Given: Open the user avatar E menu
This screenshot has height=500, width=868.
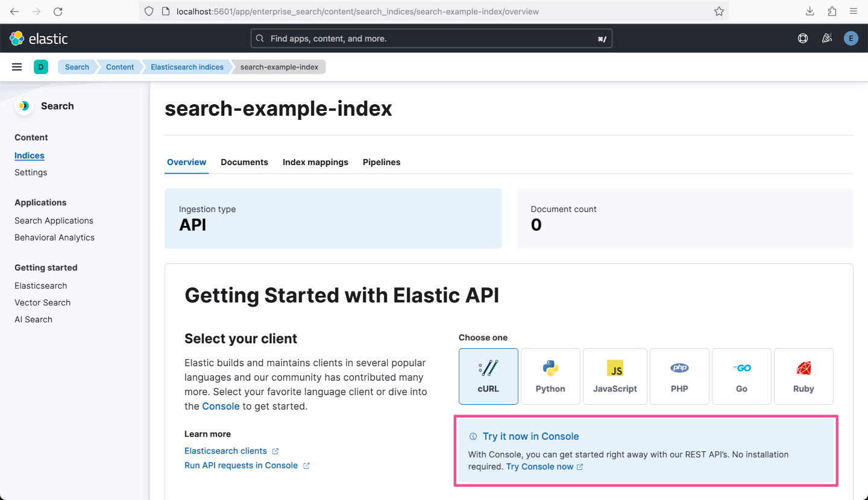Looking at the screenshot, I should 851,39.
